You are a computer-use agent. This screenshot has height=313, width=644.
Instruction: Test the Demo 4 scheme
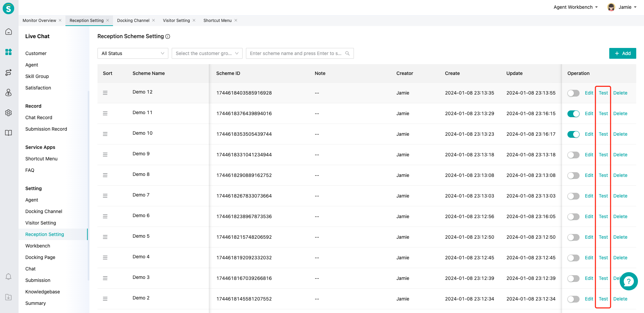tap(603, 258)
